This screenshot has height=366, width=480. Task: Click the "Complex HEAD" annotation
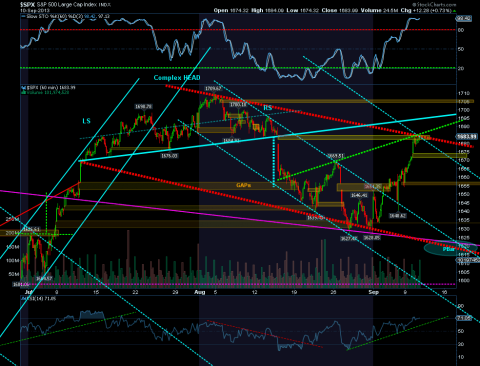177,78
